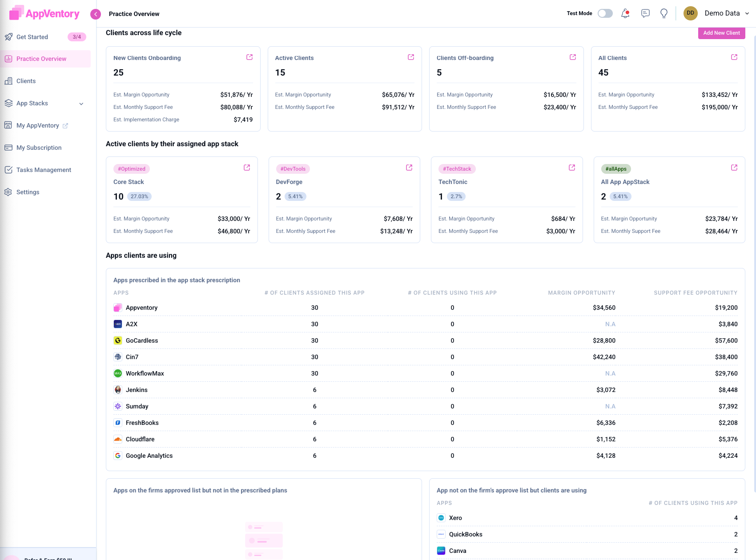The width and height of the screenshot is (756, 560).
Task: Click the FreshBooks app icon
Action: 118,423
